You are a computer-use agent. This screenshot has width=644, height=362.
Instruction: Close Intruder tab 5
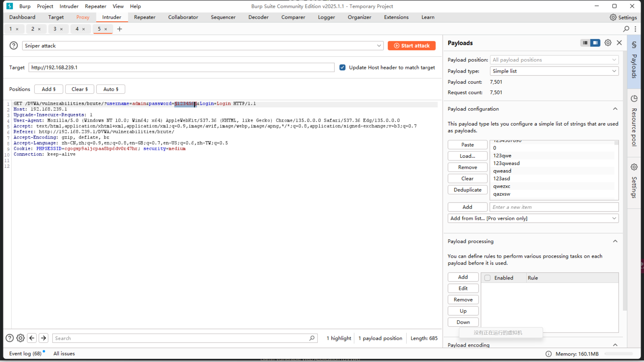tap(106, 29)
